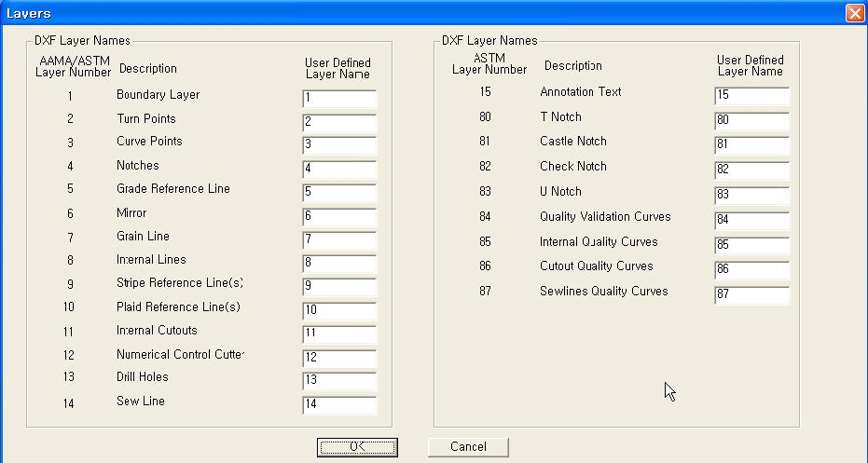Click the Grade Reference Line name field

[339, 193]
